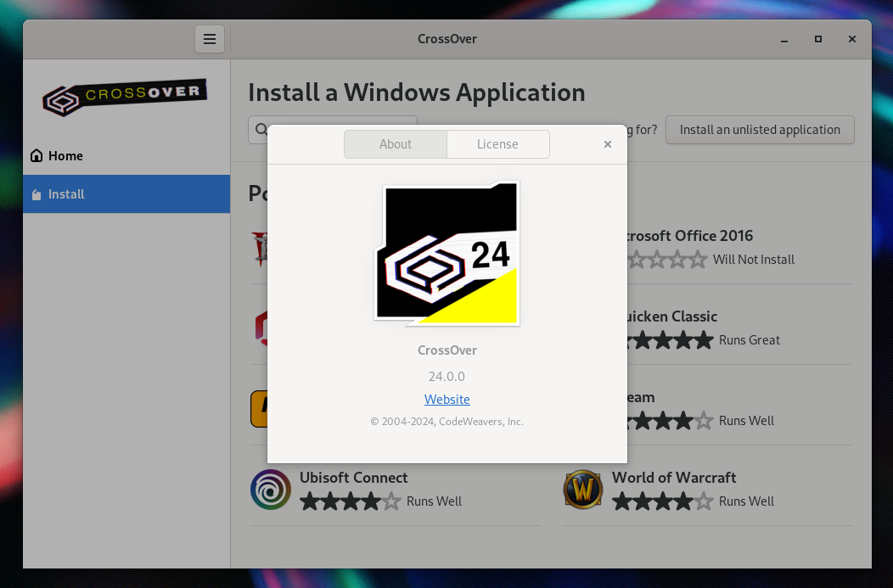The image size is (893, 588).
Task: Minimize the CrossOver window
Action: click(784, 39)
